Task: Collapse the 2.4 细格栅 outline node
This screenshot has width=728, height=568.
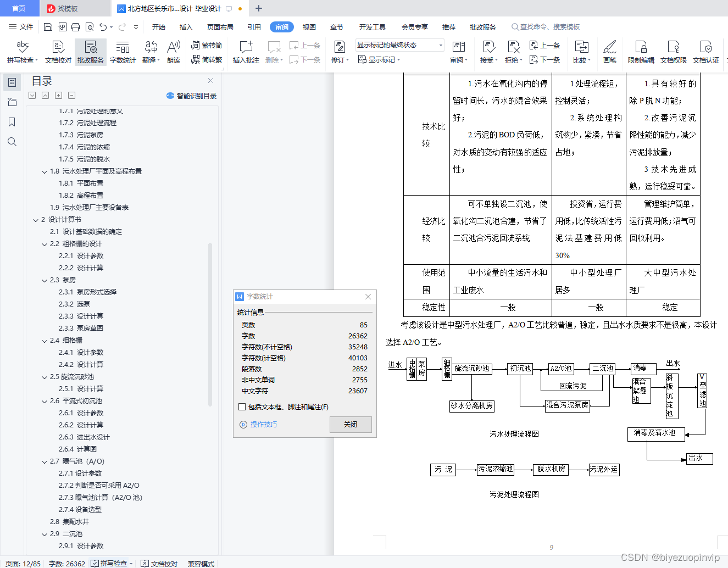Action: click(x=45, y=341)
